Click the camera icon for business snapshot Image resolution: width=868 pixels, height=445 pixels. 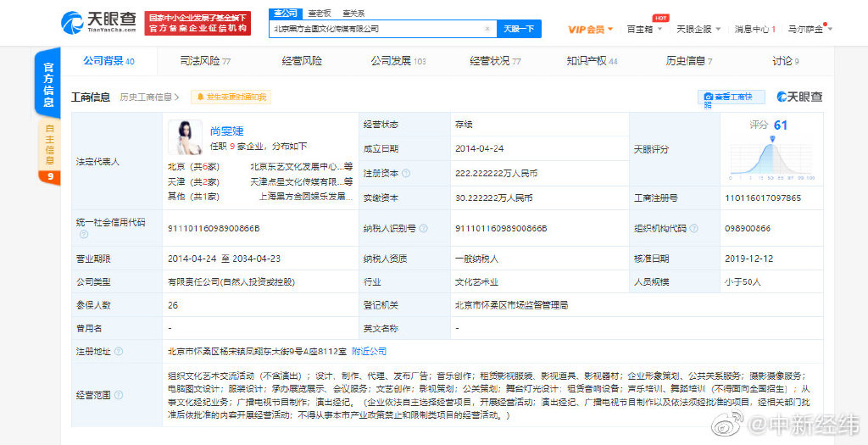(708, 97)
